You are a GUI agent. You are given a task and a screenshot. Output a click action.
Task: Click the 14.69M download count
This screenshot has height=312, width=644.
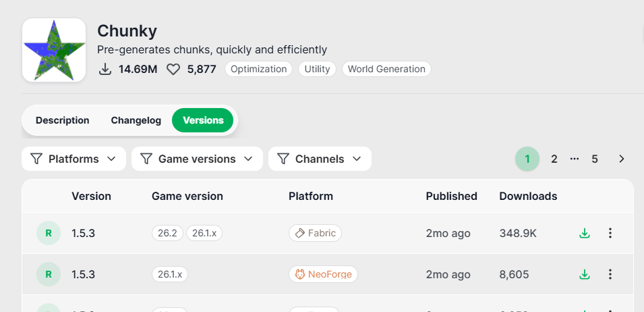[138, 69]
